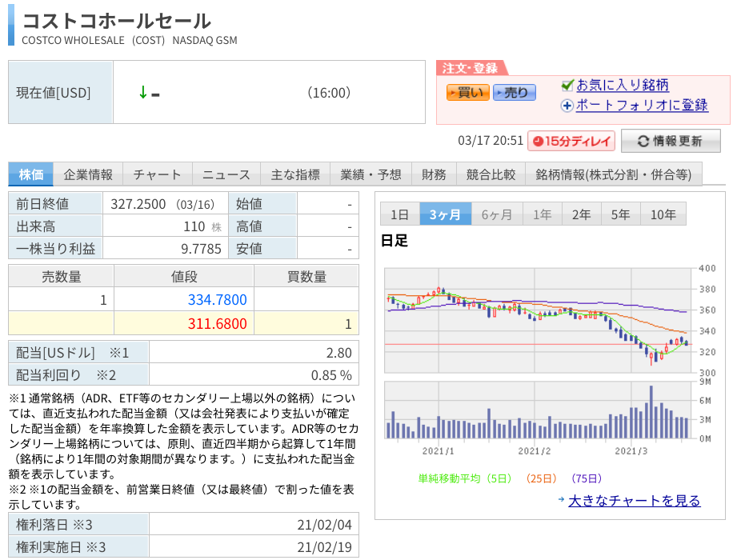Click the bid price 311.6800
This screenshot has width=737, height=560.
pos(217,324)
